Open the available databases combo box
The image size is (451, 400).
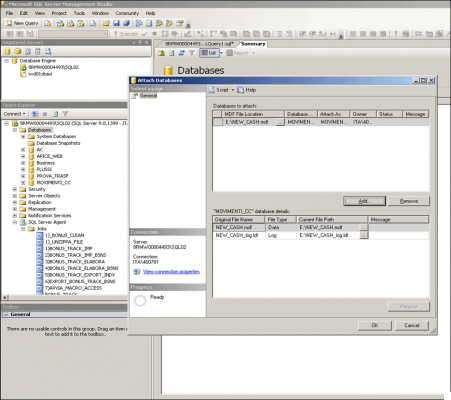(73, 34)
